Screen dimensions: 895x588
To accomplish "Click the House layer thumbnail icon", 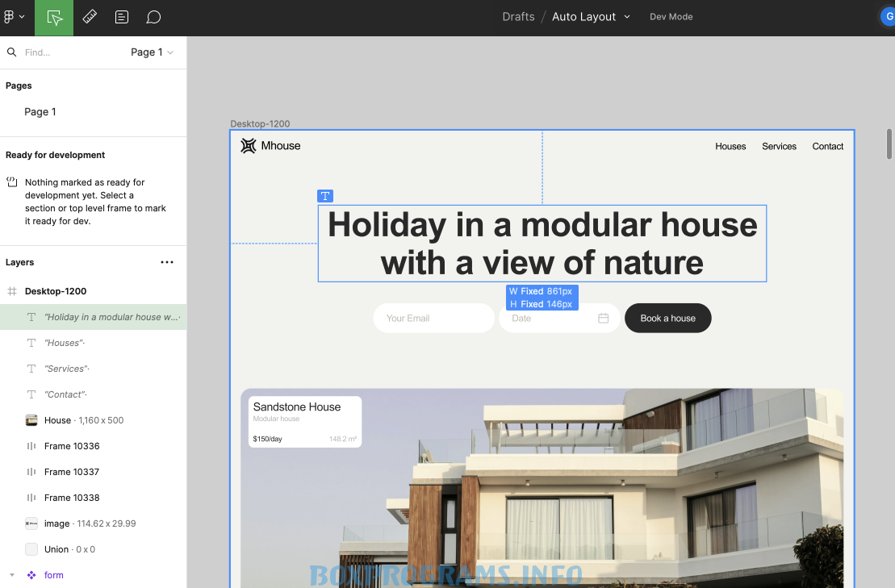I will (x=31, y=420).
